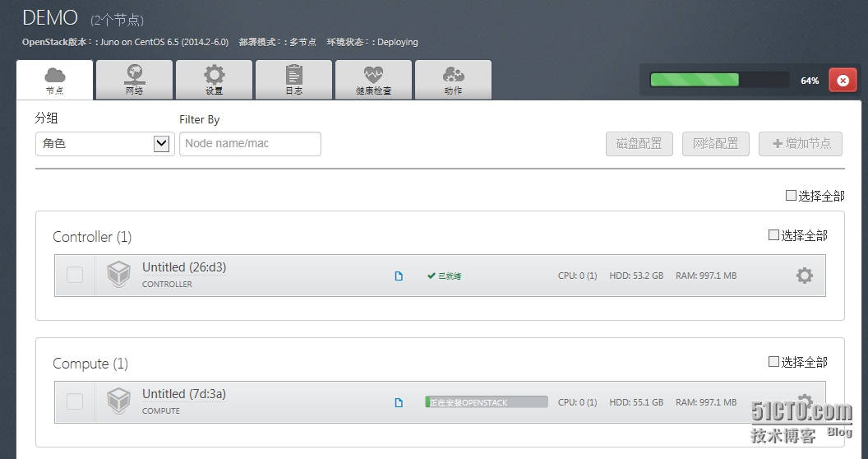Click the 正在安装OPENSTACK node progress bar
The width and height of the screenshot is (868, 459).
click(487, 402)
